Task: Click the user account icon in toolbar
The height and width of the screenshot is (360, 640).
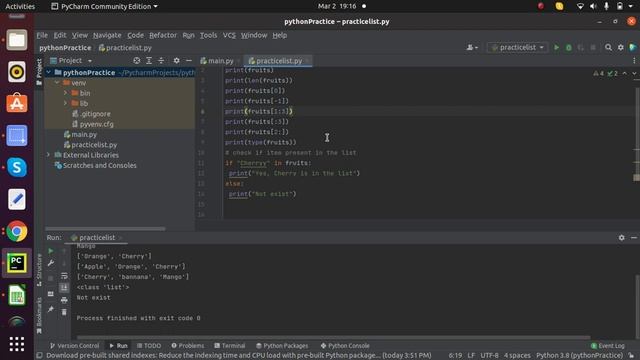Action: [x=472, y=48]
